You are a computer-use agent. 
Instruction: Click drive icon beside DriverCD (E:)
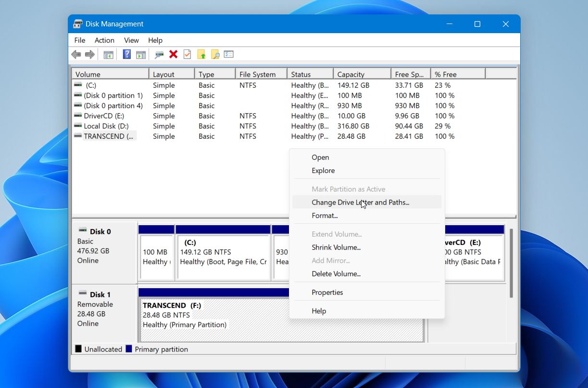tap(78, 116)
